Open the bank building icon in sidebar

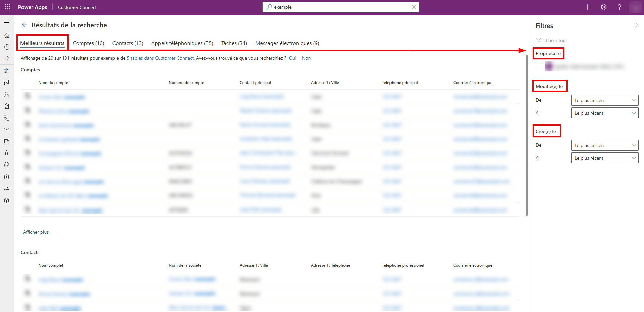(7, 177)
